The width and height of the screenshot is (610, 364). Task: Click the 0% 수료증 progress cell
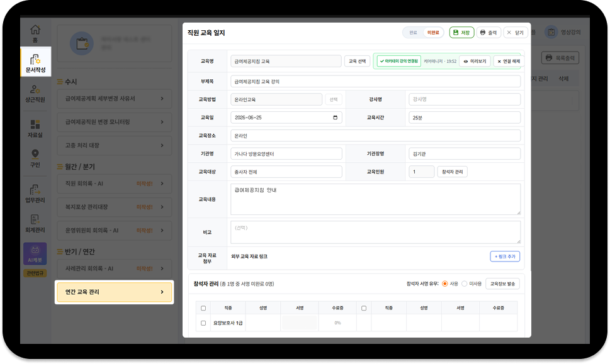click(337, 323)
